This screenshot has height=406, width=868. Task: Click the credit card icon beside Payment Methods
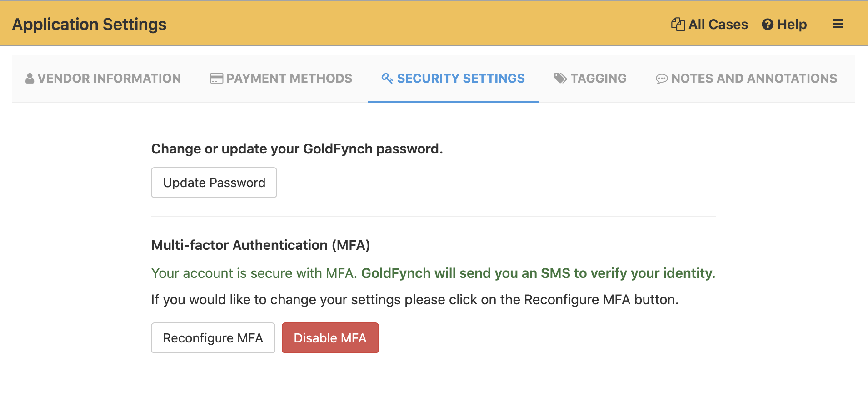point(216,78)
